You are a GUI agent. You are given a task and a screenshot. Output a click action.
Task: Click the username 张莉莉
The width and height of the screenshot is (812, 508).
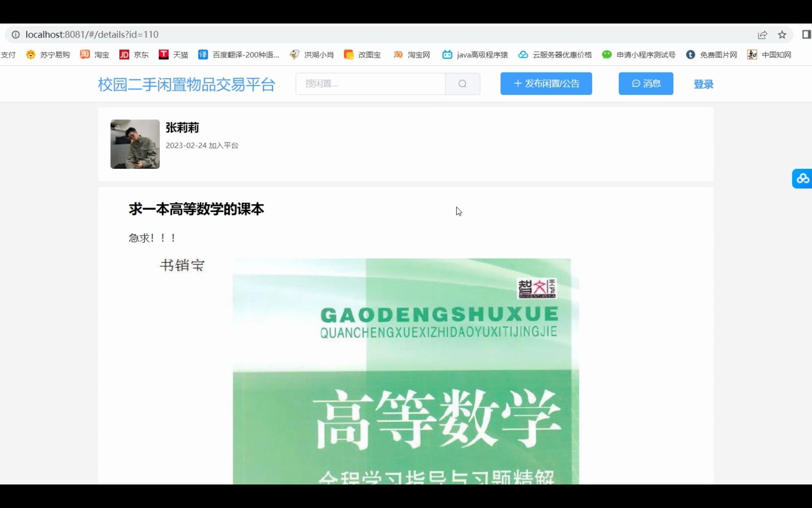[x=182, y=127]
